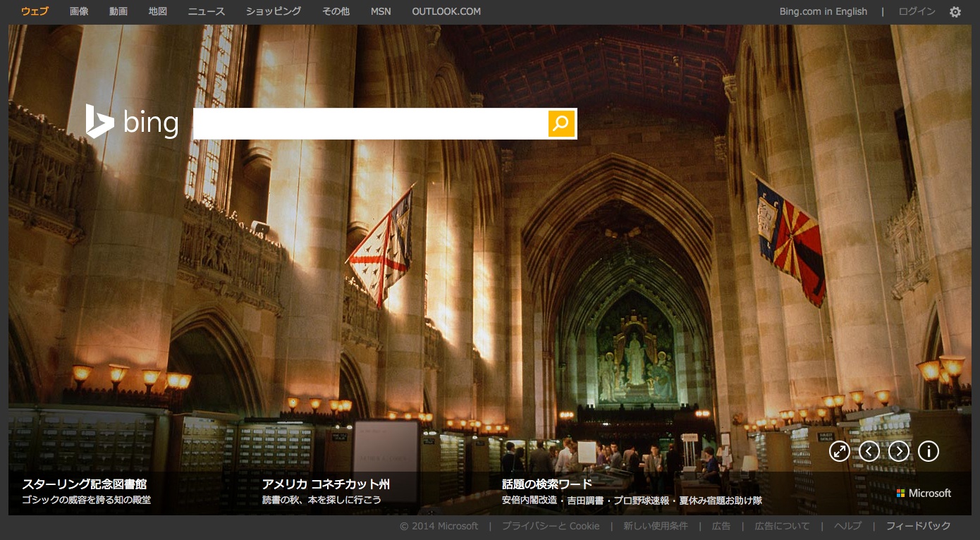Screen dimensions: 980x540
Task: Show the next background image
Action: point(899,451)
